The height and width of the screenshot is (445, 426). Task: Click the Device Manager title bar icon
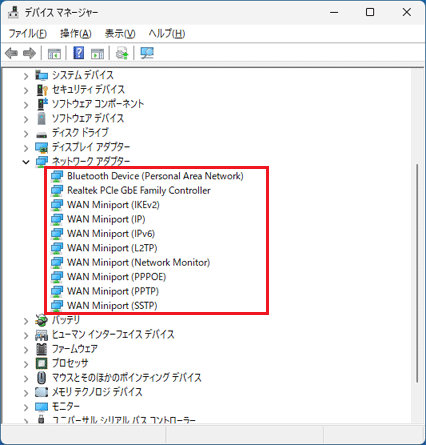point(13,12)
